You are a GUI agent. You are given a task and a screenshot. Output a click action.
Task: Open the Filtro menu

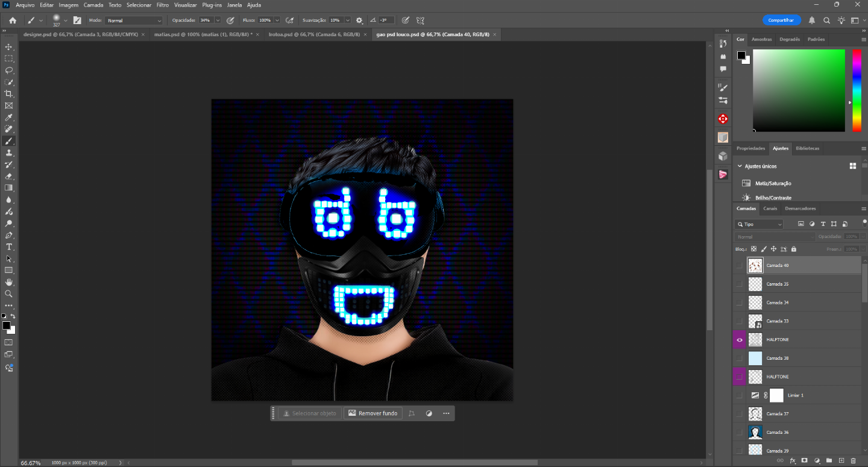(x=163, y=5)
